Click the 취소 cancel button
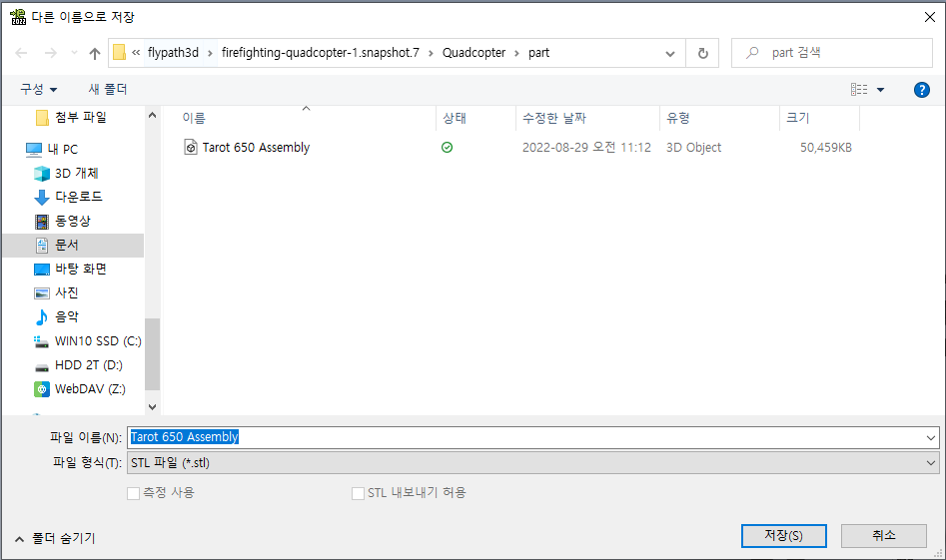Screen dimensions: 946x560 tap(884, 535)
